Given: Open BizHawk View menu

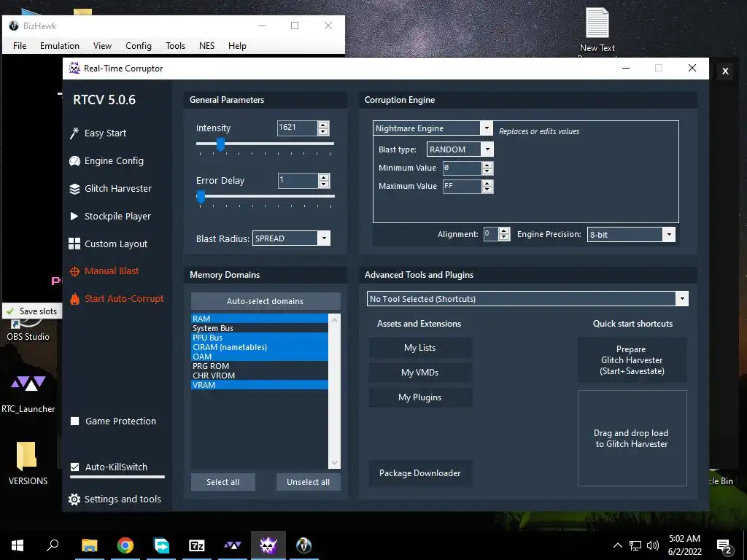Looking at the screenshot, I should pyautogui.click(x=102, y=46).
